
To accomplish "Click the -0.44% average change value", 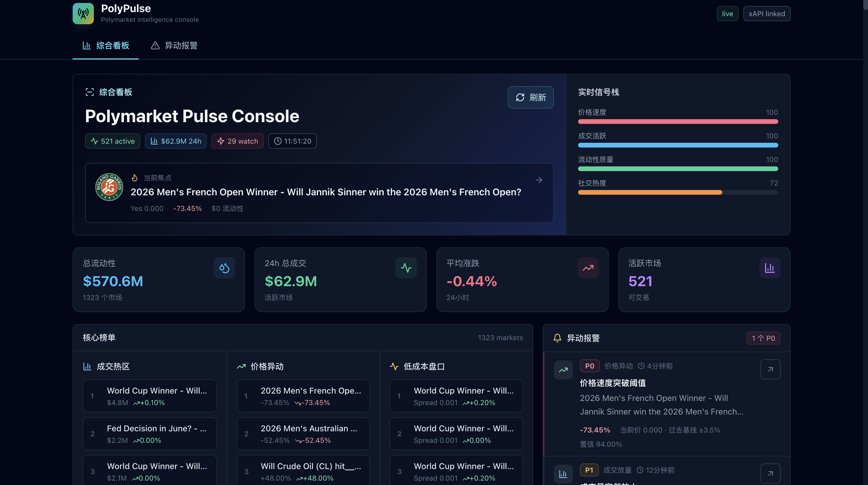I will [472, 281].
